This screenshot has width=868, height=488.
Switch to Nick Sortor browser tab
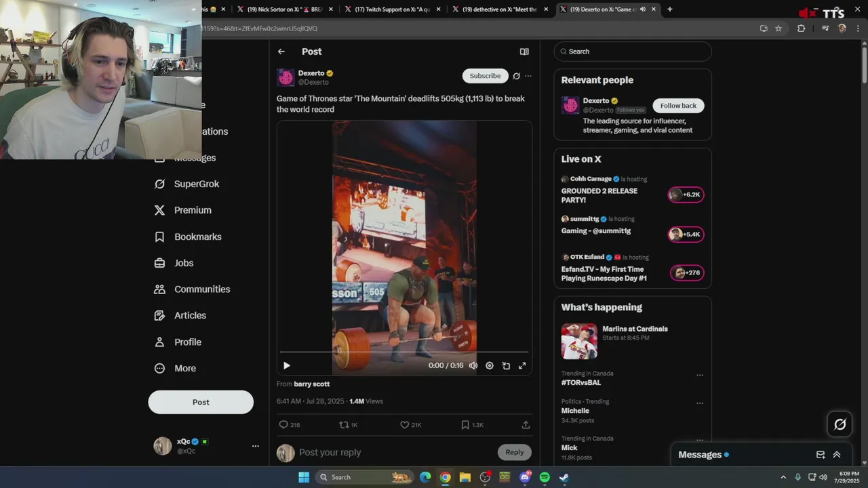tap(284, 9)
